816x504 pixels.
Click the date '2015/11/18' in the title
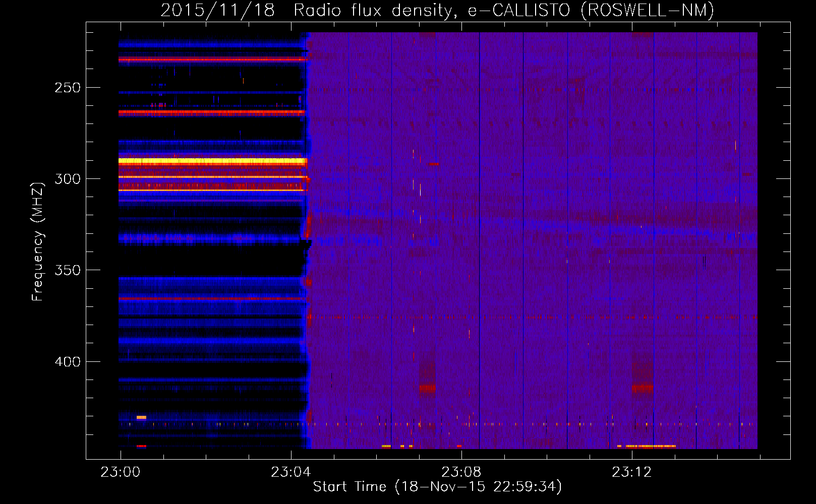point(217,10)
